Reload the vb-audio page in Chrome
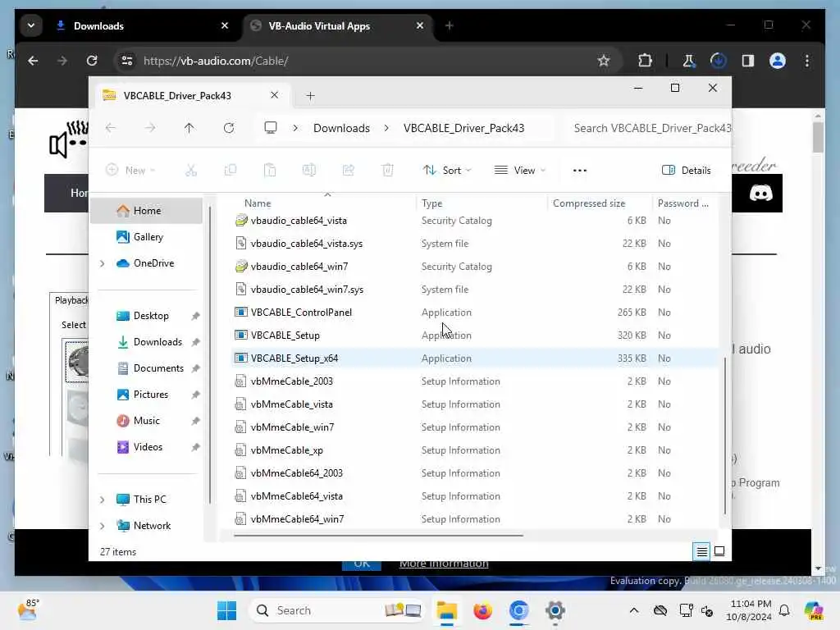Image resolution: width=840 pixels, height=630 pixels. 92,61
